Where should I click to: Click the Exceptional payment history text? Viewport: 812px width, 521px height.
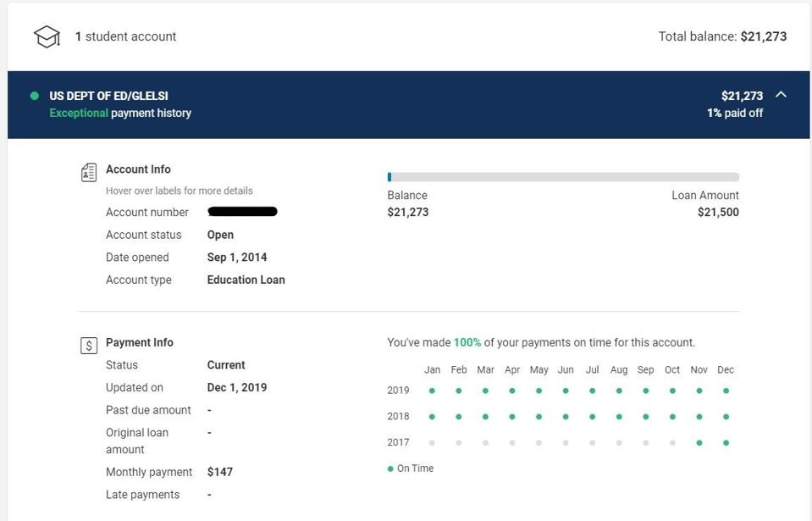tap(120, 113)
